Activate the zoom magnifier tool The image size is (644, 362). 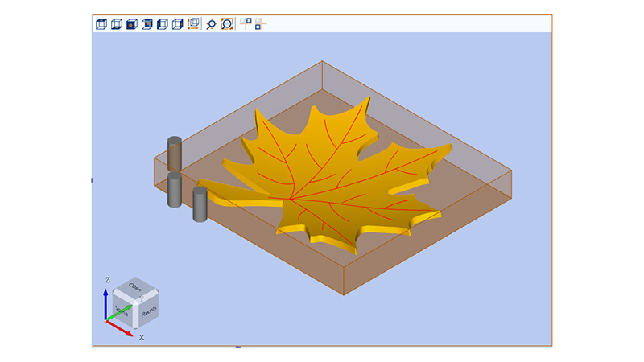pos(212,24)
